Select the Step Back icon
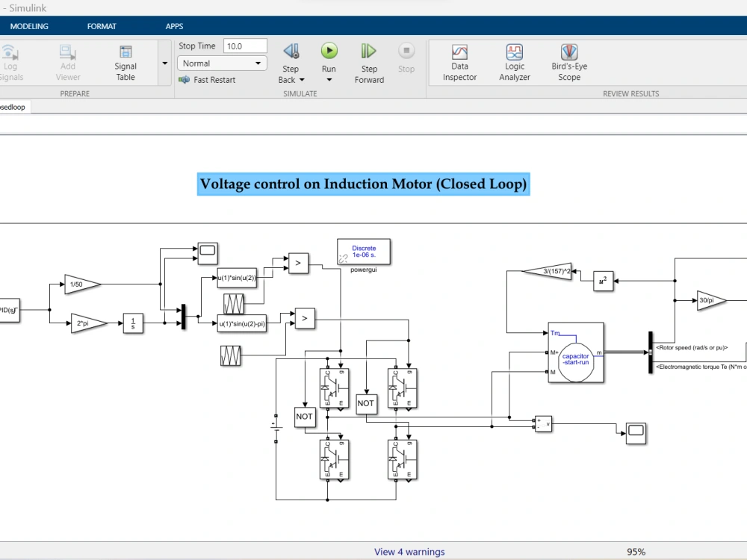Viewport: 747px width, 560px height. (291, 52)
